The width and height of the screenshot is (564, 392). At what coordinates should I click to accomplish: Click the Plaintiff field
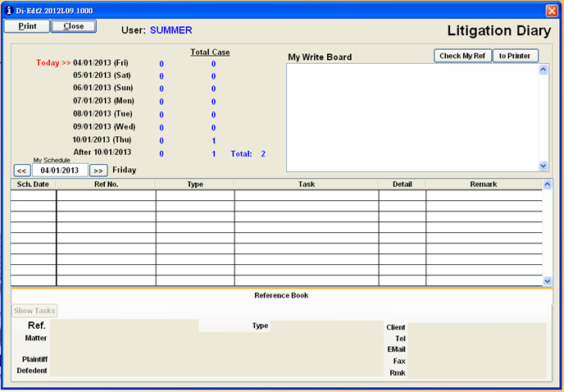216,359
